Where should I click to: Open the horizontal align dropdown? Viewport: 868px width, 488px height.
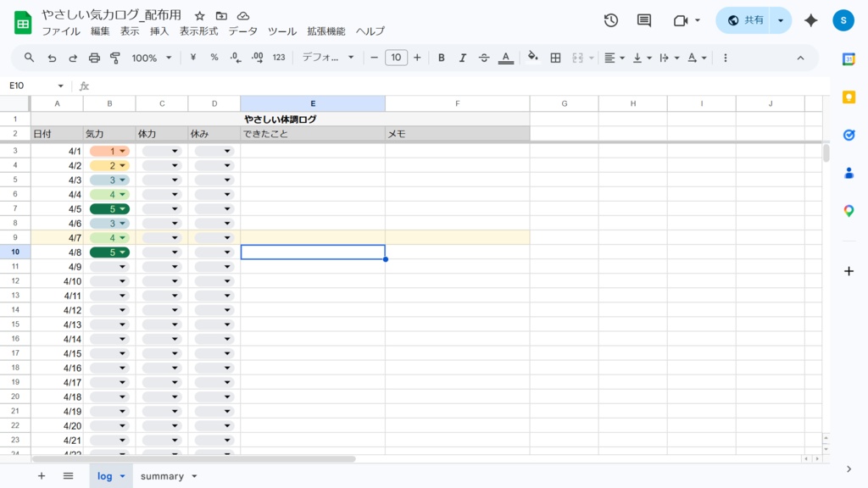point(614,58)
